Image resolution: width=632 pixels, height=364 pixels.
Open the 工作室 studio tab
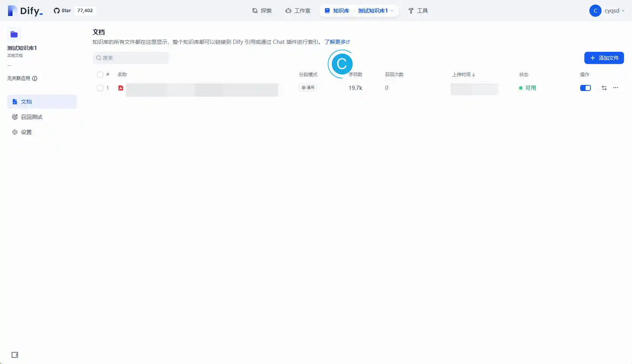pyautogui.click(x=298, y=11)
